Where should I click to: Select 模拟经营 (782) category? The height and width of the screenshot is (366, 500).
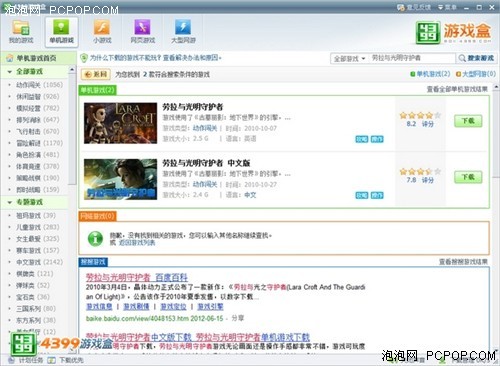pos(38,108)
